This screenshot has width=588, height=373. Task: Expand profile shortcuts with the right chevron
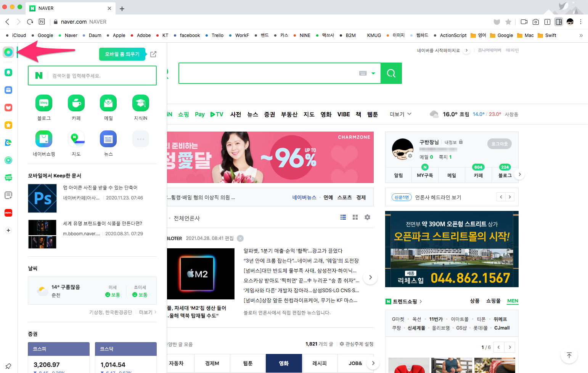tap(519, 175)
